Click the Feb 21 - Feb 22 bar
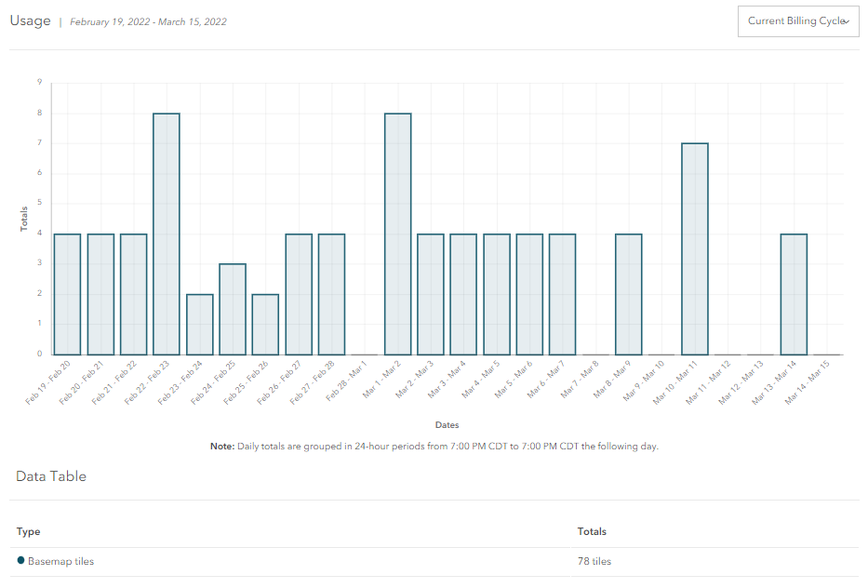The image size is (868, 588). tap(133, 294)
